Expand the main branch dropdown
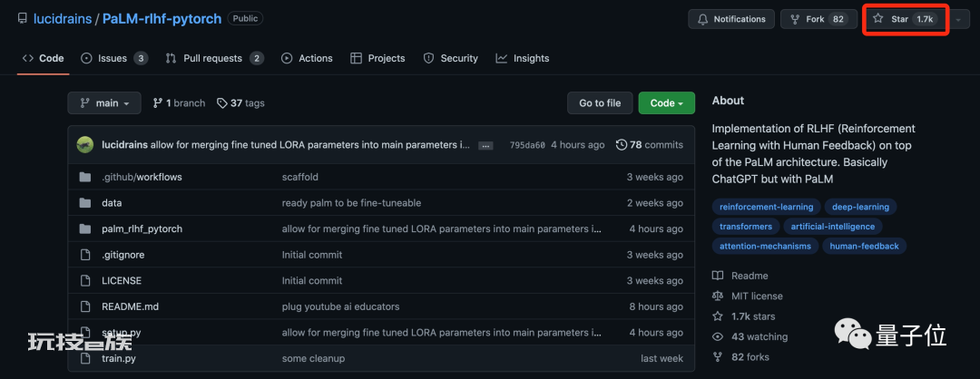This screenshot has height=379, width=980. coord(104,103)
